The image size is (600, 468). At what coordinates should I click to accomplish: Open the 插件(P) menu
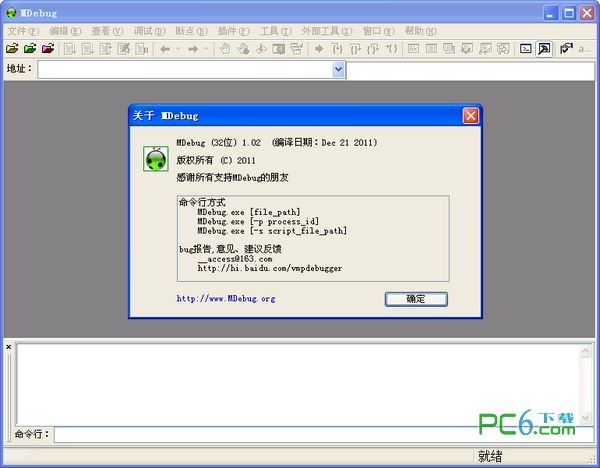click(233, 31)
